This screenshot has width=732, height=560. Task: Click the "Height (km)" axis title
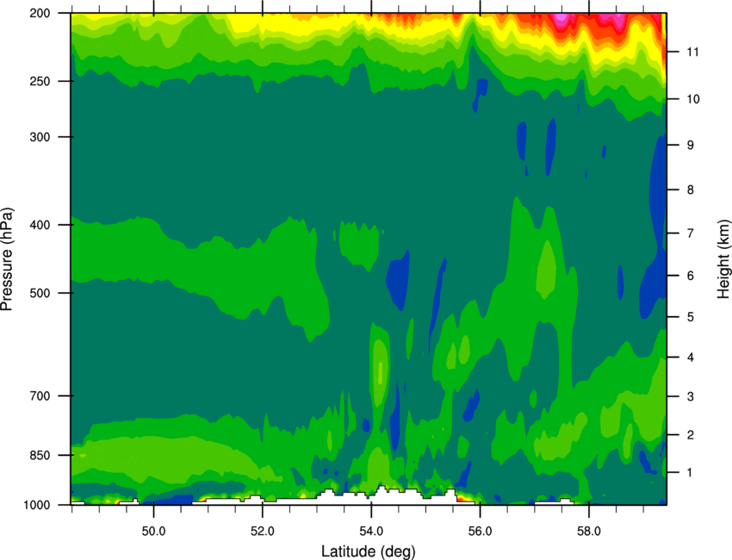coord(723,258)
